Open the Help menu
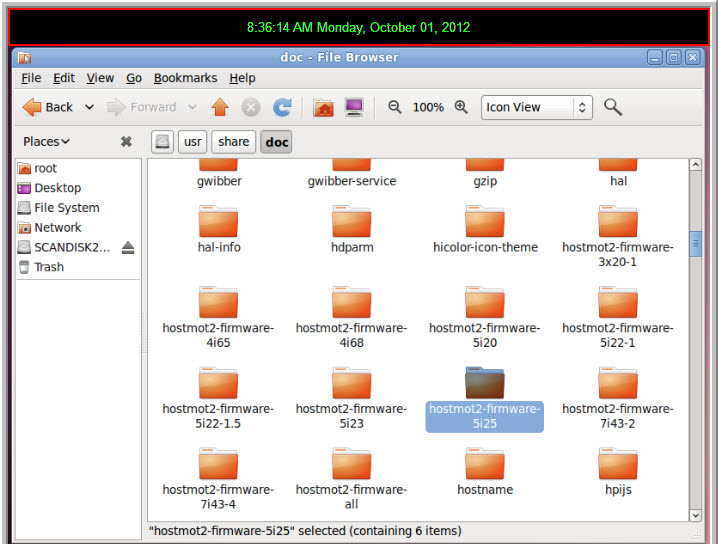 [242, 78]
